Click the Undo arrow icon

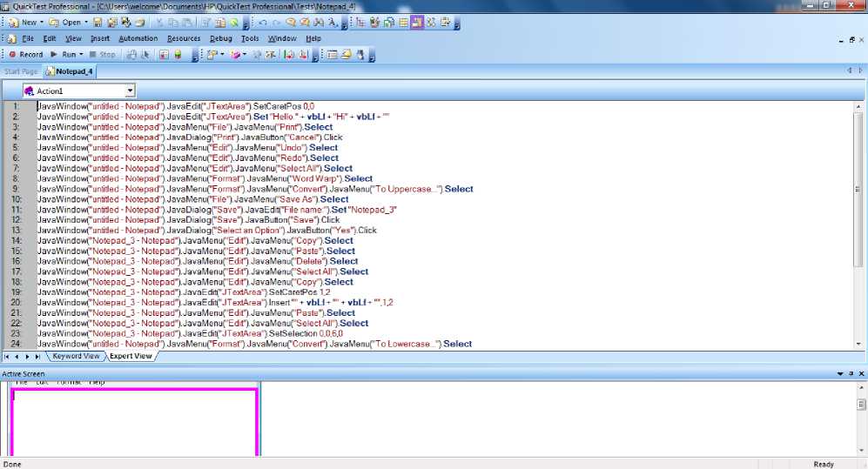[263, 23]
